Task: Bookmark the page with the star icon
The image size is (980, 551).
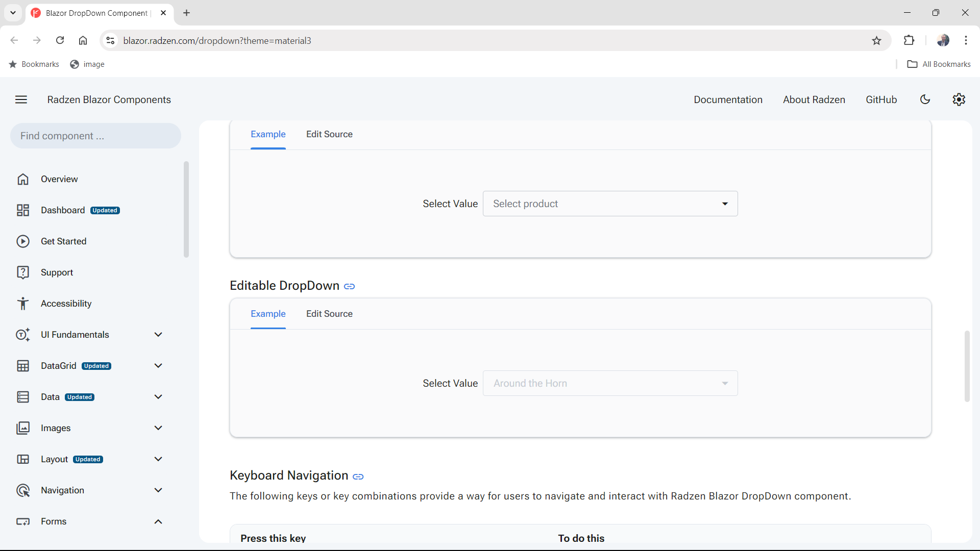Action: [876, 40]
